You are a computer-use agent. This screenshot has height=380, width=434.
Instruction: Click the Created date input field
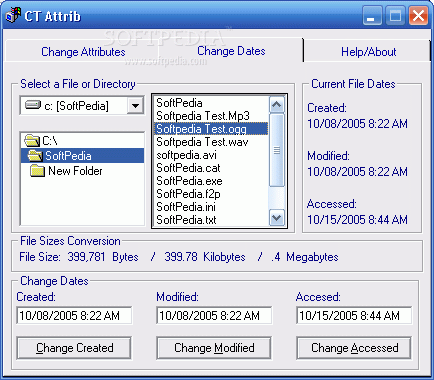pos(74,315)
